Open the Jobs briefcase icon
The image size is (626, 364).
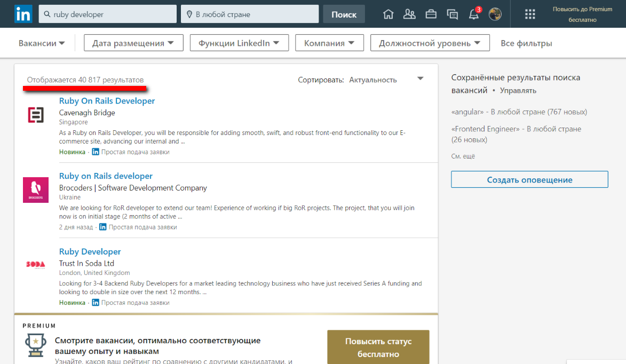431,14
